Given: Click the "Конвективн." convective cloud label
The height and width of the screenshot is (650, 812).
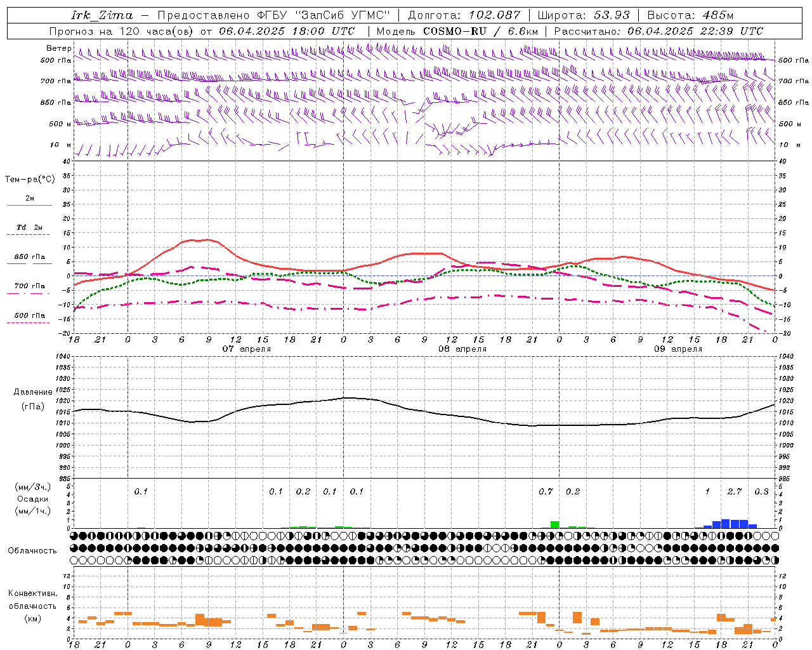Looking at the screenshot, I should click(x=33, y=594).
